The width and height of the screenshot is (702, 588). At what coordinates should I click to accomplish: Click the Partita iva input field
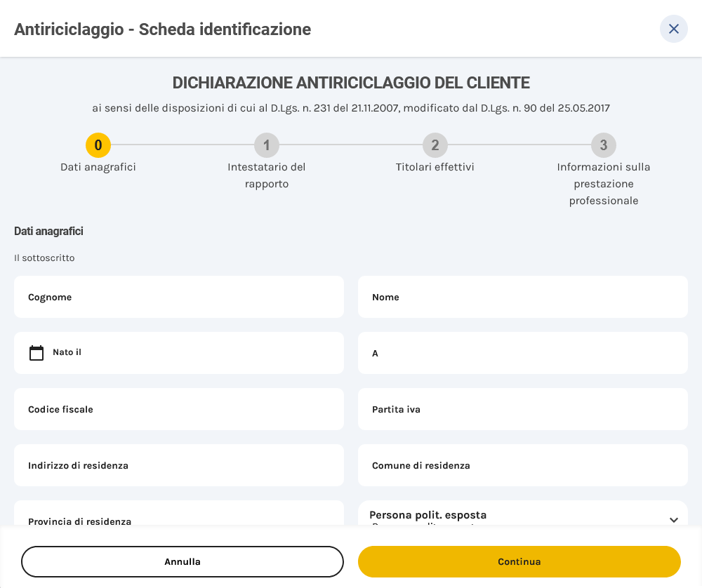(x=523, y=409)
